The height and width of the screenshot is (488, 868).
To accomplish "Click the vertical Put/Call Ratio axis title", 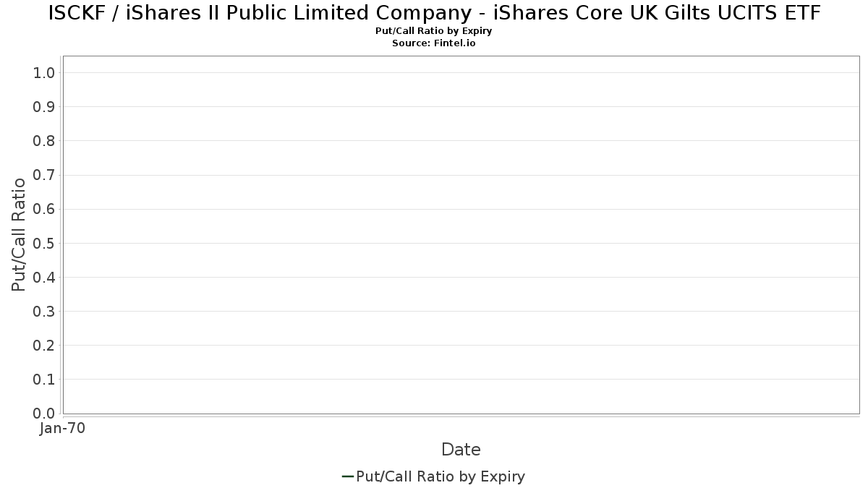I will 19,234.
